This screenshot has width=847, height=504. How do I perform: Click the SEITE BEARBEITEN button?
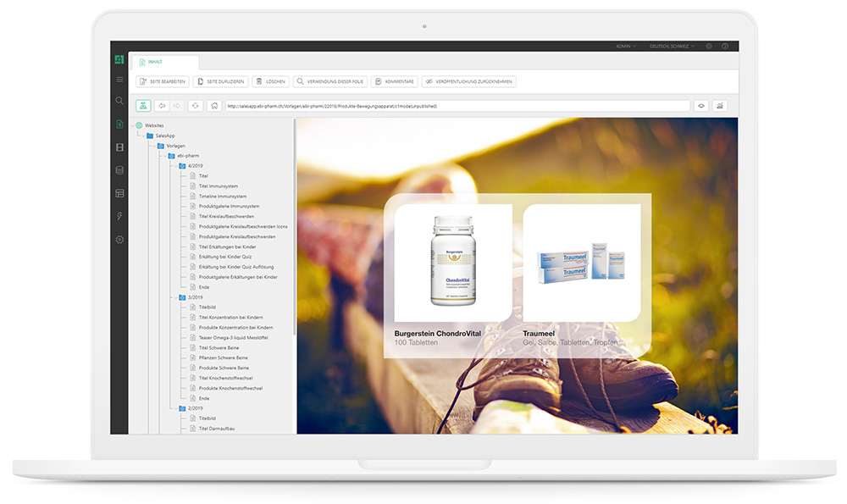pyautogui.click(x=162, y=81)
